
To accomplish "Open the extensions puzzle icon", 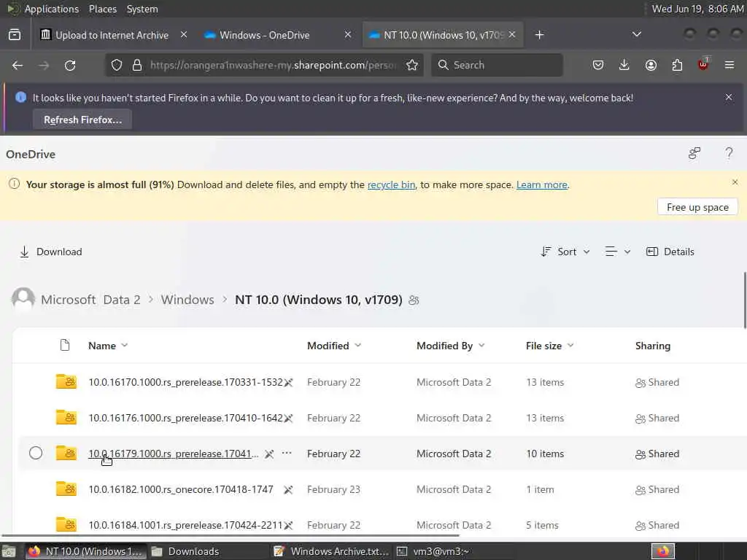I will coord(677,65).
